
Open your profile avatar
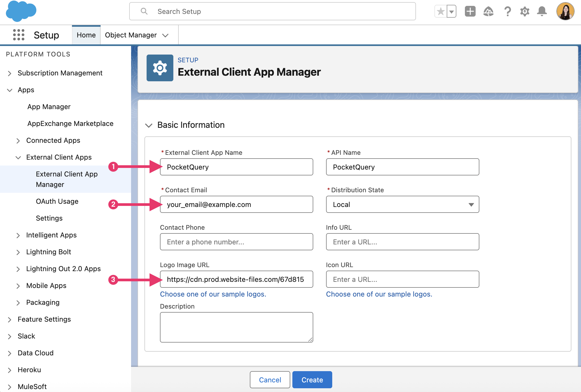click(x=565, y=11)
